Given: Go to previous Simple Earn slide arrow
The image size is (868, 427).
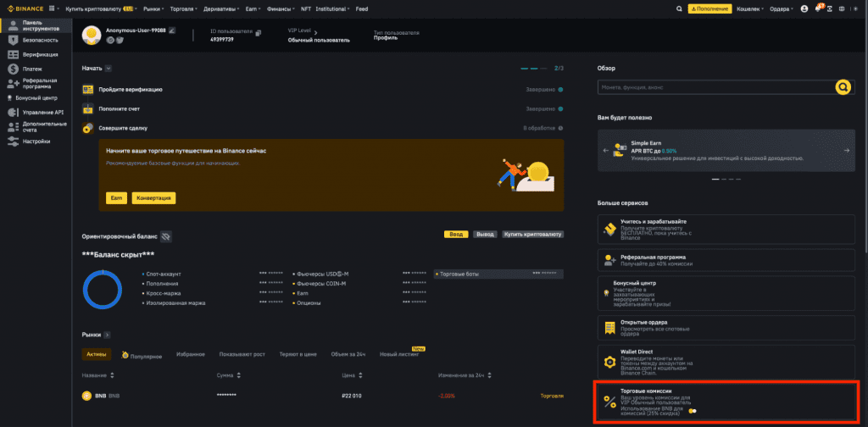Looking at the screenshot, I should pos(605,151).
